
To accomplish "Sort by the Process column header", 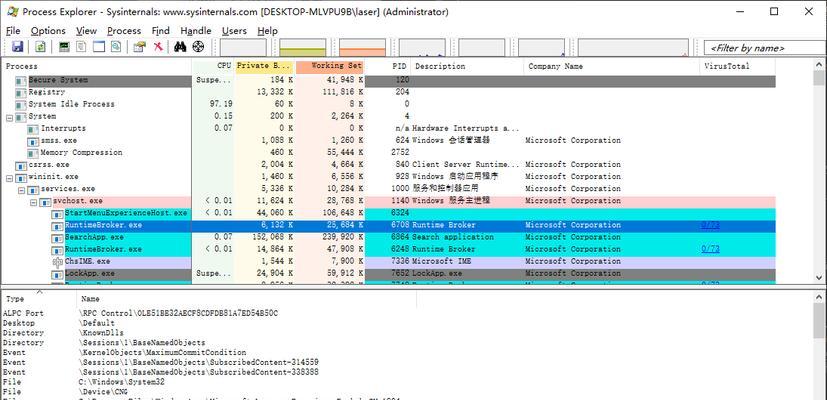I will point(97,66).
